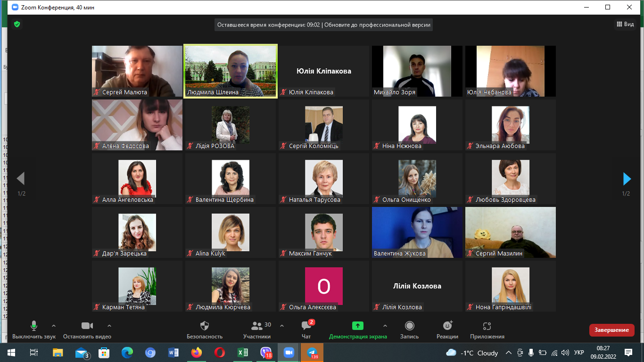Open the Приложения apps panel
The image size is (644, 362).
click(487, 329)
